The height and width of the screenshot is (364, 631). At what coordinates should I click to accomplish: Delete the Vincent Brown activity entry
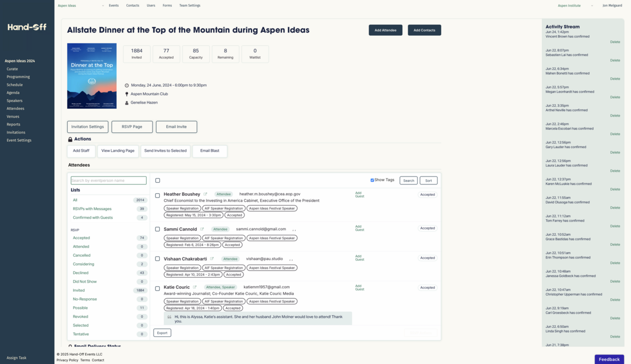pyautogui.click(x=615, y=42)
